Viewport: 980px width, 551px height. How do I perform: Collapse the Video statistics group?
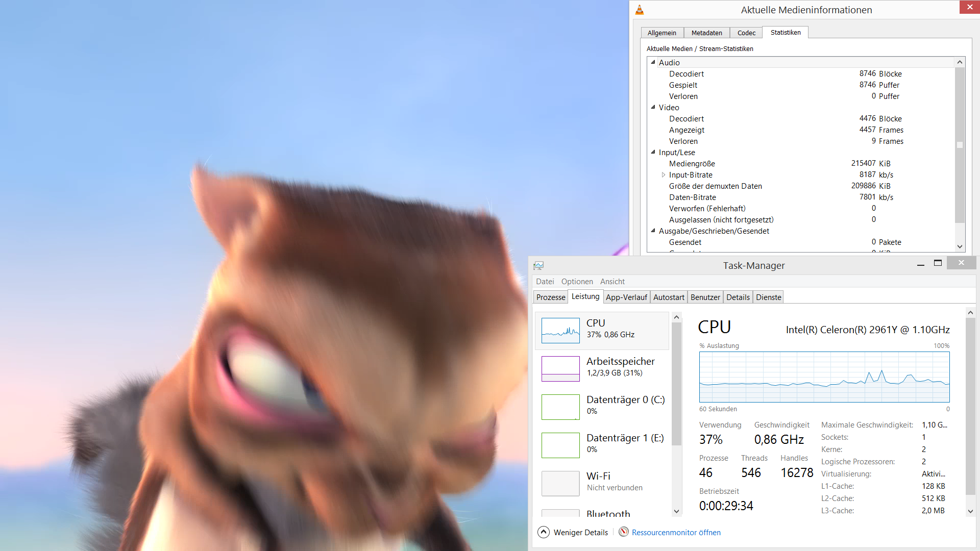click(653, 107)
